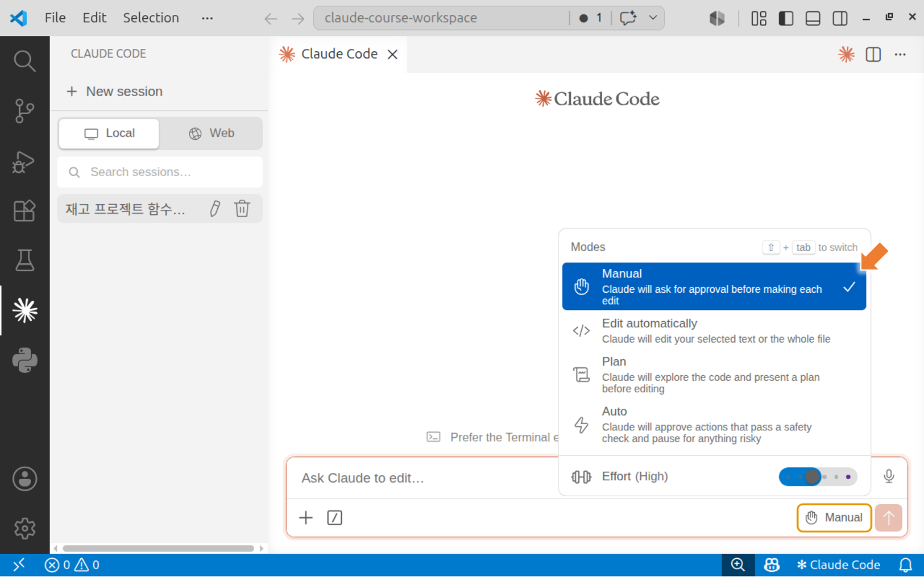
Task: Open editor more actions menu
Action: coord(900,54)
